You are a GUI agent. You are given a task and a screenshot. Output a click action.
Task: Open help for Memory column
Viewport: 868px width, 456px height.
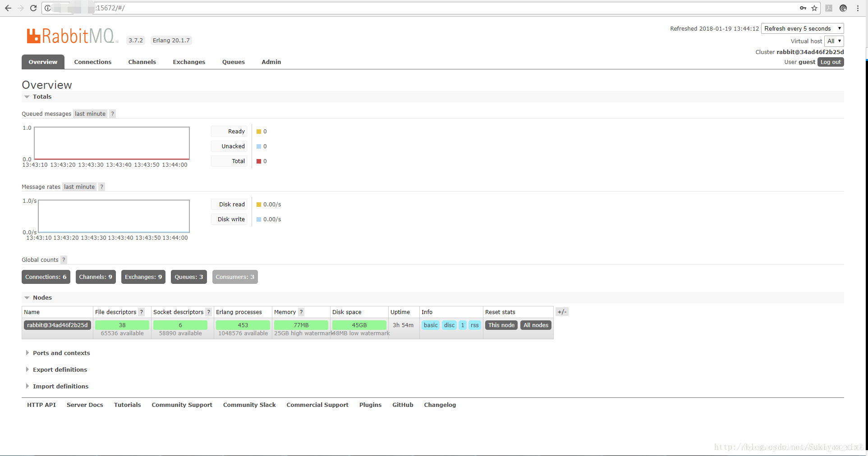[302, 312]
